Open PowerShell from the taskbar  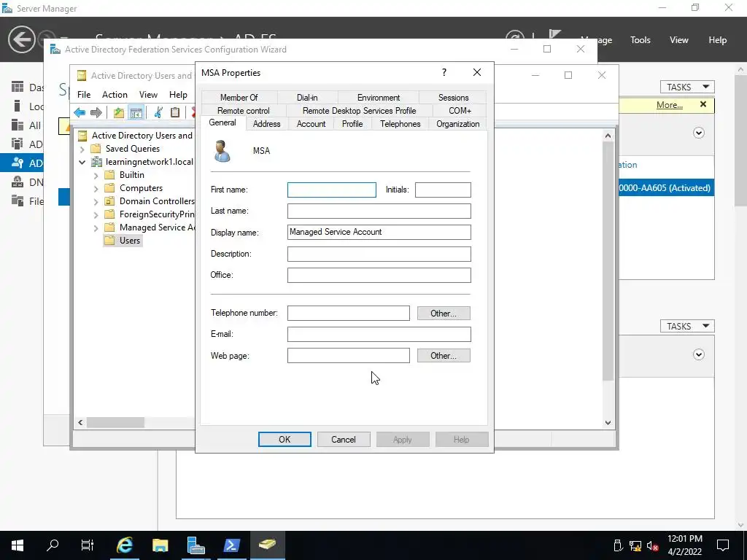231,545
